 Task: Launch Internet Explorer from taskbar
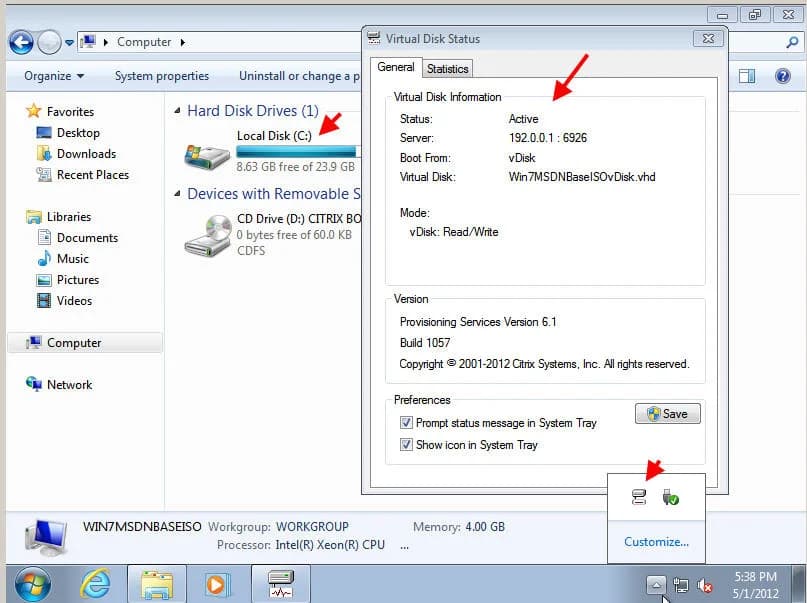click(x=95, y=584)
